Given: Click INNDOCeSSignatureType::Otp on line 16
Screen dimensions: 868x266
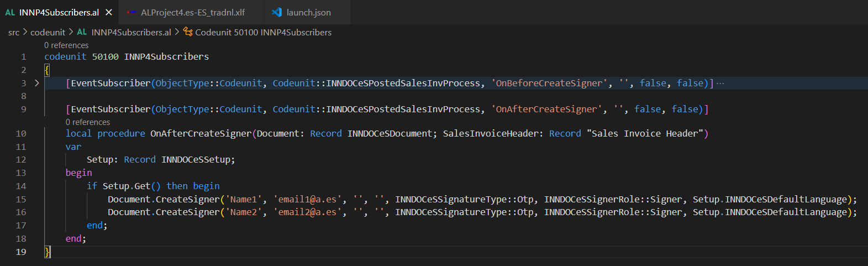Looking at the screenshot, I should point(464,212).
